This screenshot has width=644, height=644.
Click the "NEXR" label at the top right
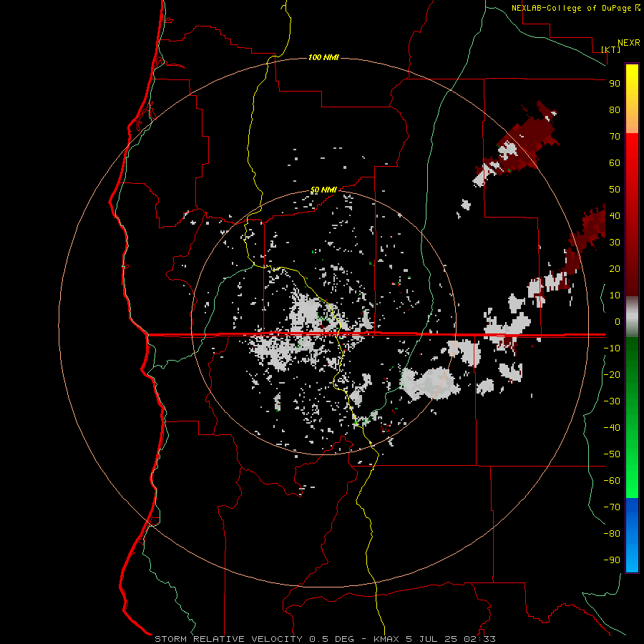pos(629,43)
